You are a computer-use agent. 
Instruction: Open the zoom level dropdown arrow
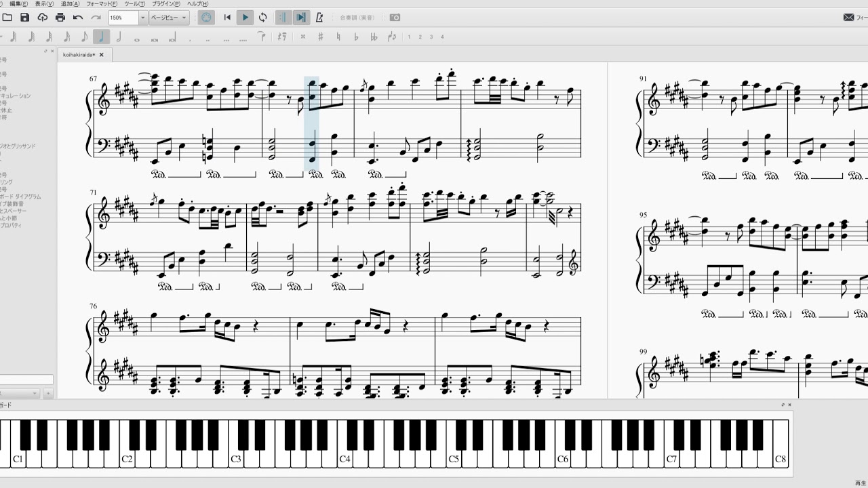(x=142, y=18)
